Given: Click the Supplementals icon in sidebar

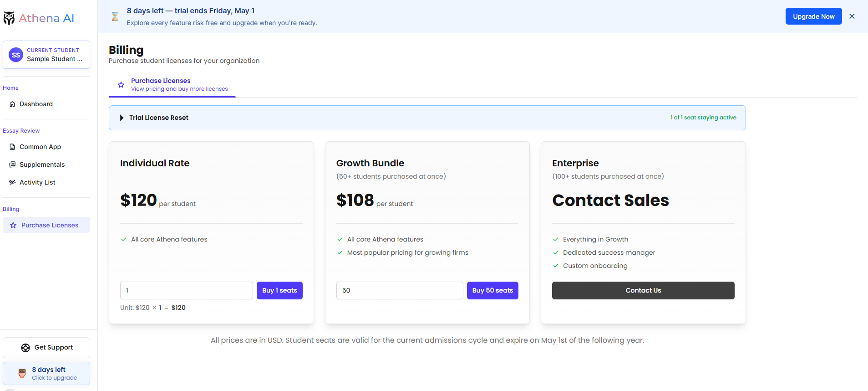Looking at the screenshot, I should 12,165.
